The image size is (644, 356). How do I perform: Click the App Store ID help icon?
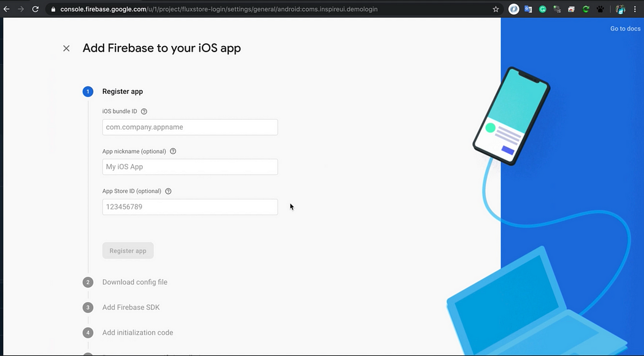click(x=169, y=191)
